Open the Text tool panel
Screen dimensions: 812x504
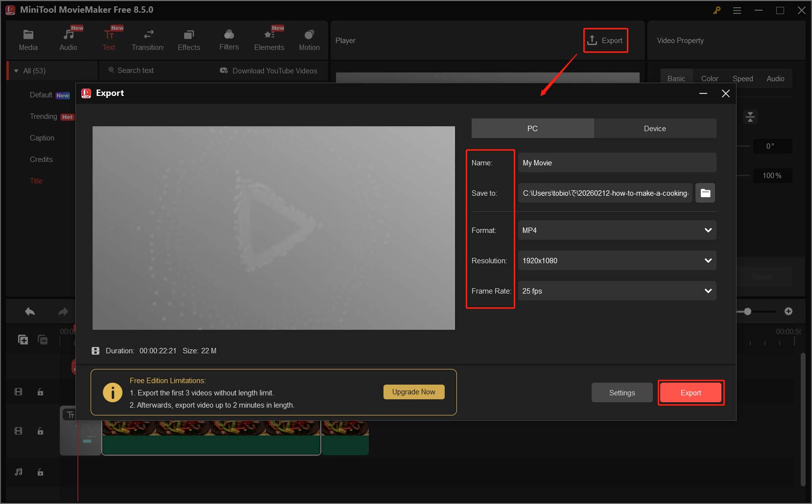[109, 39]
